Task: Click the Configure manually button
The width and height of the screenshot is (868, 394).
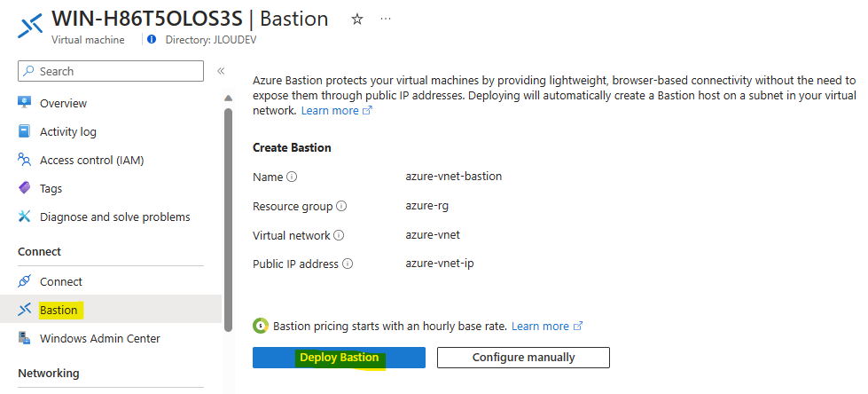Action: [x=523, y=358]
